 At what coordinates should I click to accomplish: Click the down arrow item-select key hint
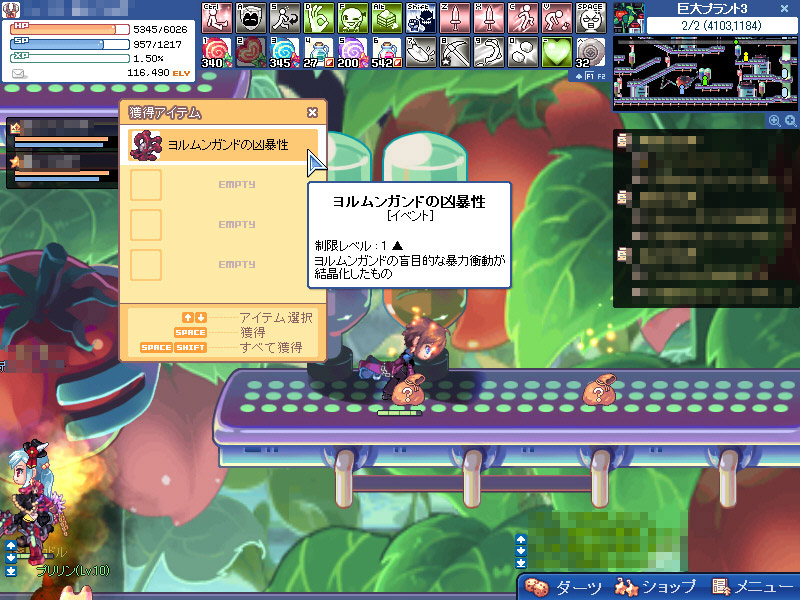pos(201,318)
